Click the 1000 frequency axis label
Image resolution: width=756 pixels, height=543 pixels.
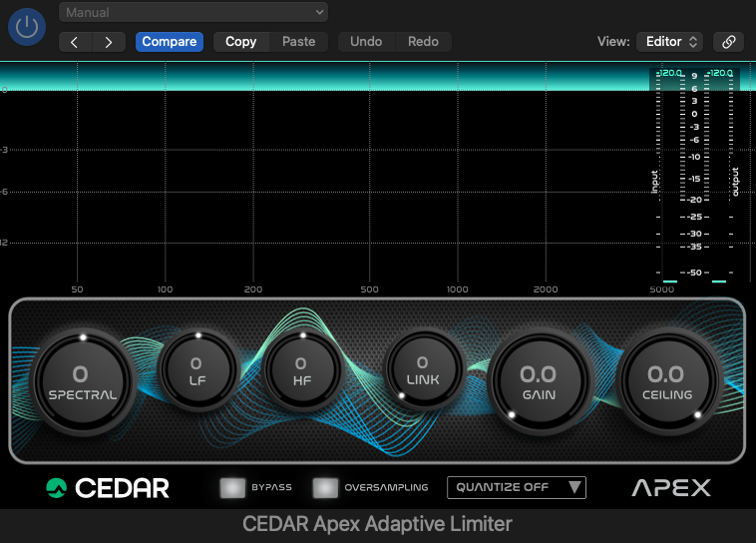point(458,289)
